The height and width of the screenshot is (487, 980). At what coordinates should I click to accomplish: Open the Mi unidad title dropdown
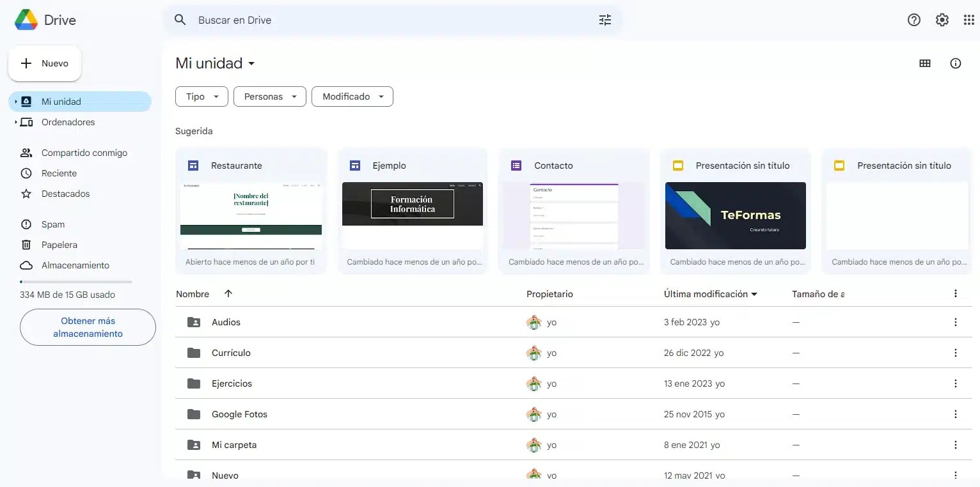(216, 63)
